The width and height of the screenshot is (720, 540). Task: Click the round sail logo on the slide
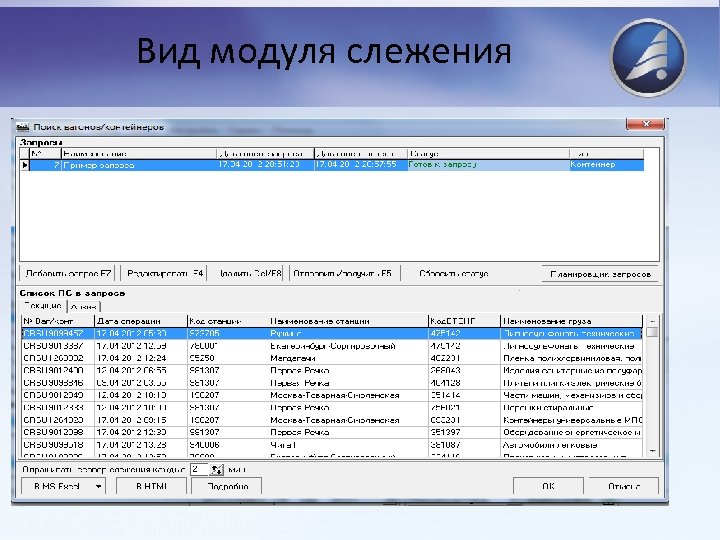648,58
